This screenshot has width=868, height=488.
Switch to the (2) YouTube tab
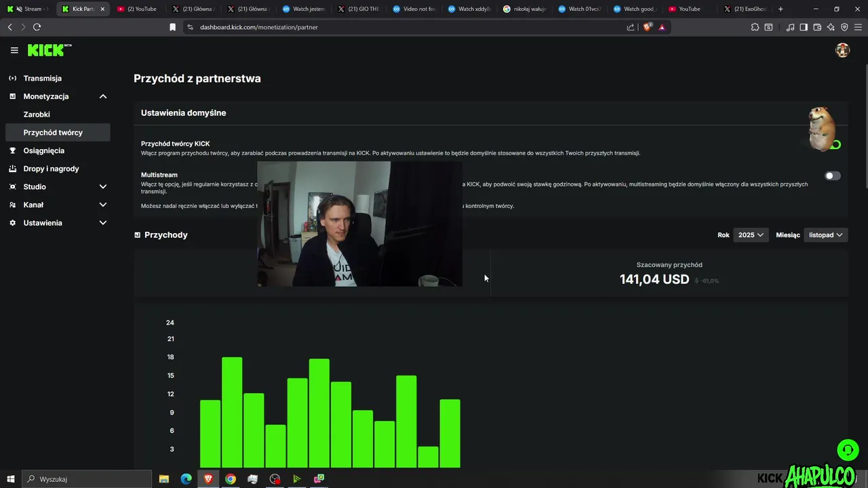[x=137, y=9]
